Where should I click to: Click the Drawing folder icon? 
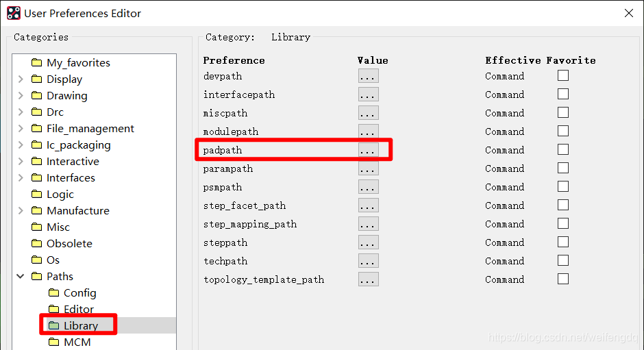pos(36,95)
